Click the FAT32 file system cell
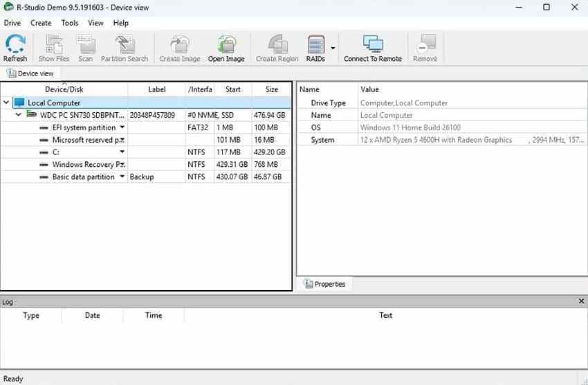This screenshot has width=588, height=385. 198,127
